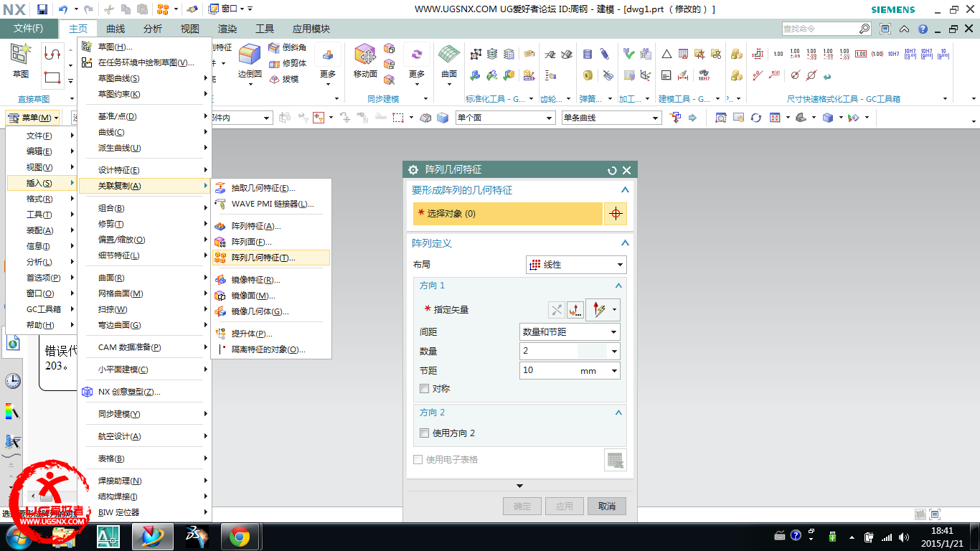Select 抽取几何特征(E)... menu item
The image size is (980, 551).
[271, 188]
